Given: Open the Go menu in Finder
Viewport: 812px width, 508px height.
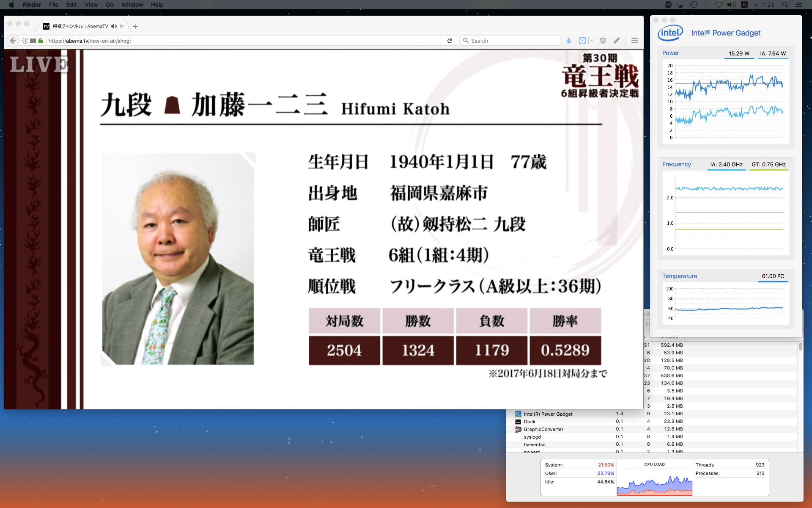Looking at the screenshot, I should pos(110,5).
